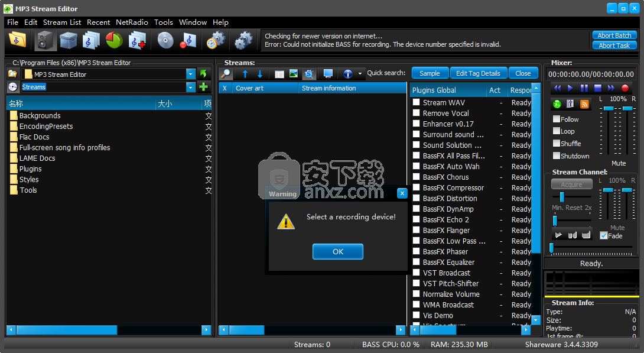Open the File menu
644x353 pixels.
pyautogui.click(x=12, y=22)
